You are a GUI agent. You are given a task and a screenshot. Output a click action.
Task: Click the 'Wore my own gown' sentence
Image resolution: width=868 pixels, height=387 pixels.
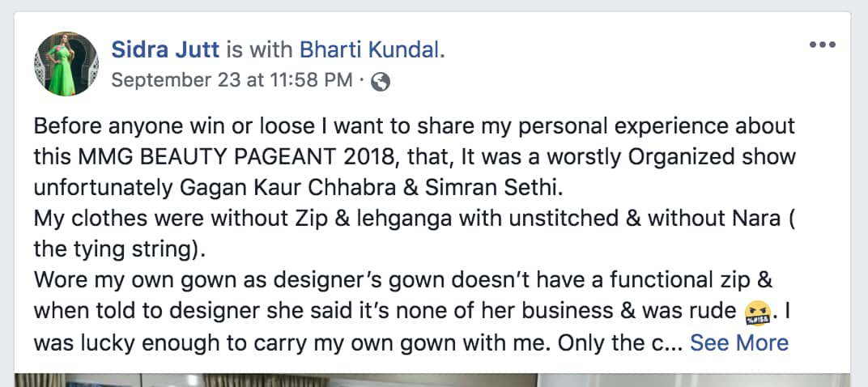[x=402, y=281]
